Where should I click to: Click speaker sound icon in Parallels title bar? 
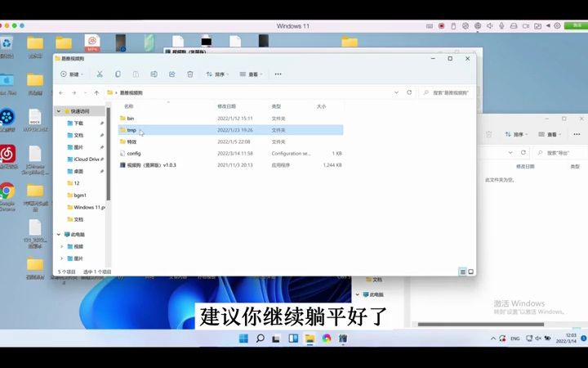pyautogui.click(x=490, y=26)
